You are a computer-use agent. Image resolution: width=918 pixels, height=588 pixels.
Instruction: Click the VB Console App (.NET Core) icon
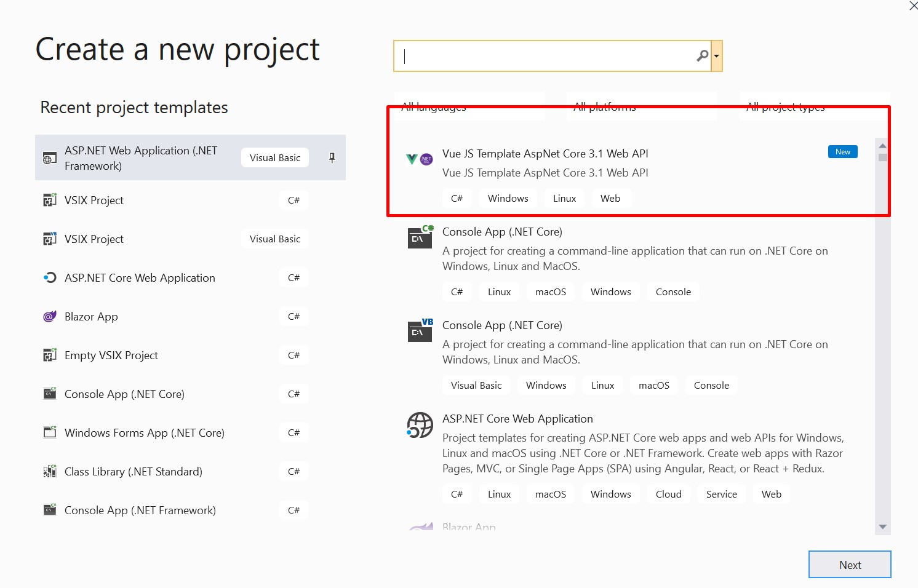(x=420, y=330)
